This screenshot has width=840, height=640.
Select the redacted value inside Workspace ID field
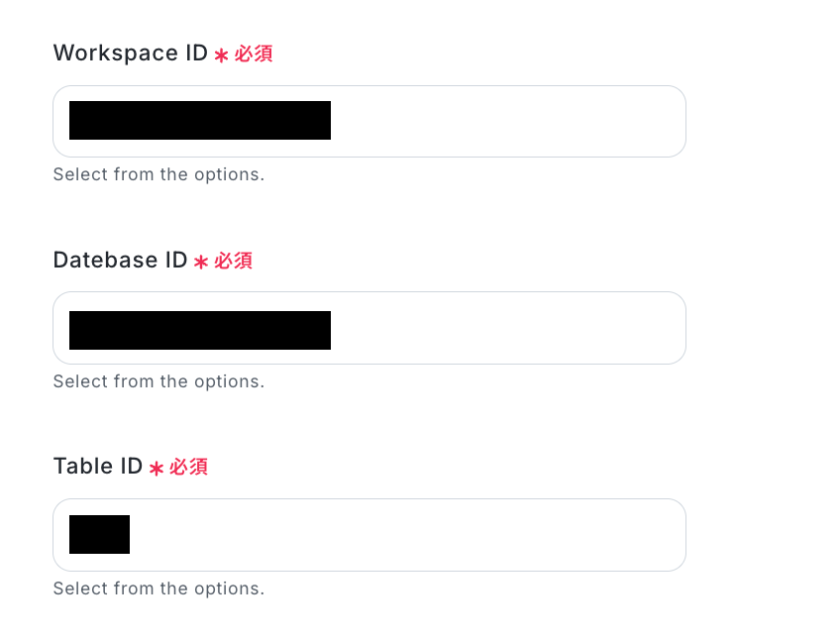199,121
